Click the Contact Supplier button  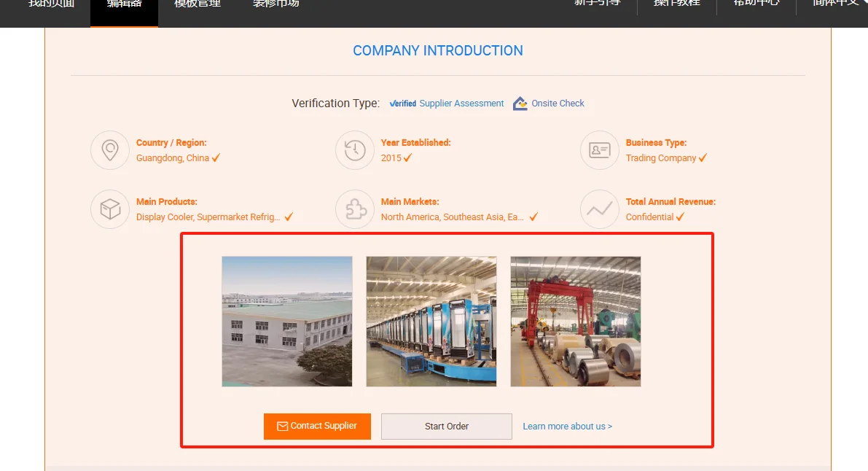click(x=317, y=426)
